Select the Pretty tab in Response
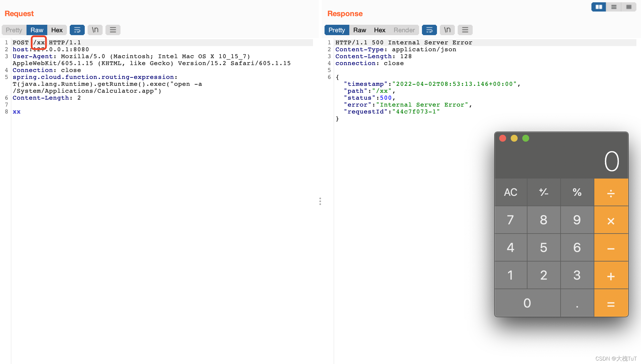This screenshot has width=641, height=364. coord(337,30)
